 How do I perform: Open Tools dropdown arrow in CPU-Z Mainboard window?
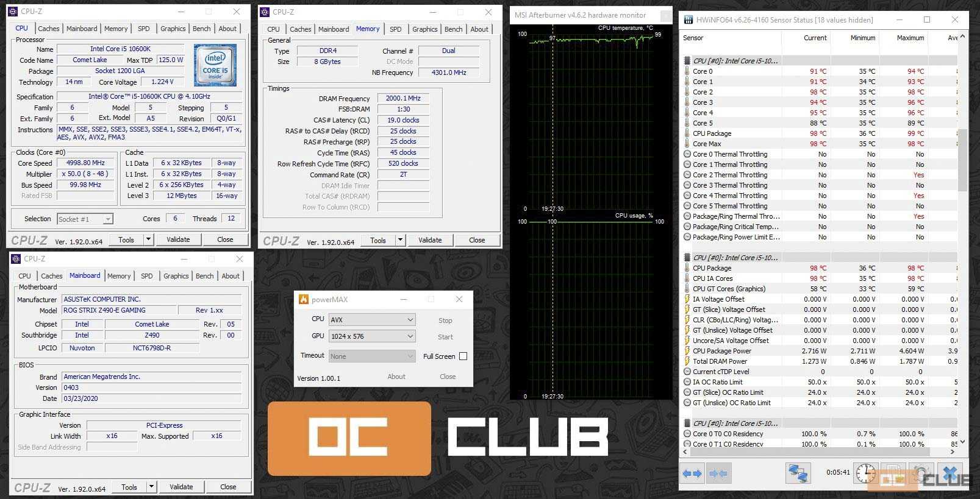tap(152, 487)
